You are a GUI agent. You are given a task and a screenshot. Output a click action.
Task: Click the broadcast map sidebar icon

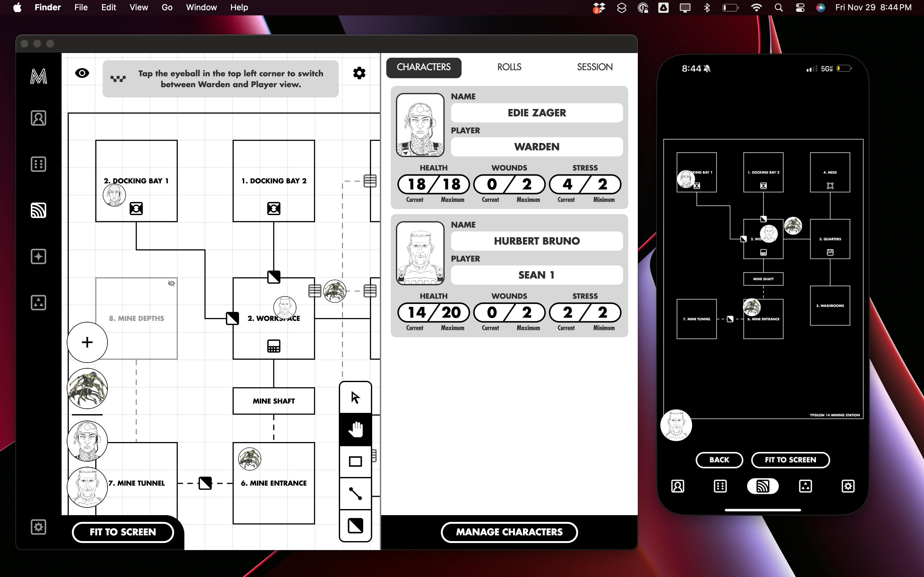[38, 210]
